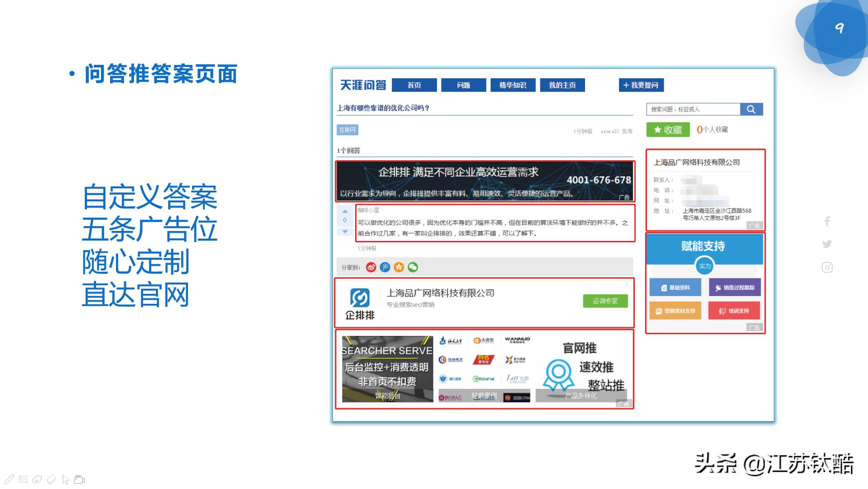Open the Twitter icon on the right sidebar
This screenshot has width=868, height=489.
point(828,244)
